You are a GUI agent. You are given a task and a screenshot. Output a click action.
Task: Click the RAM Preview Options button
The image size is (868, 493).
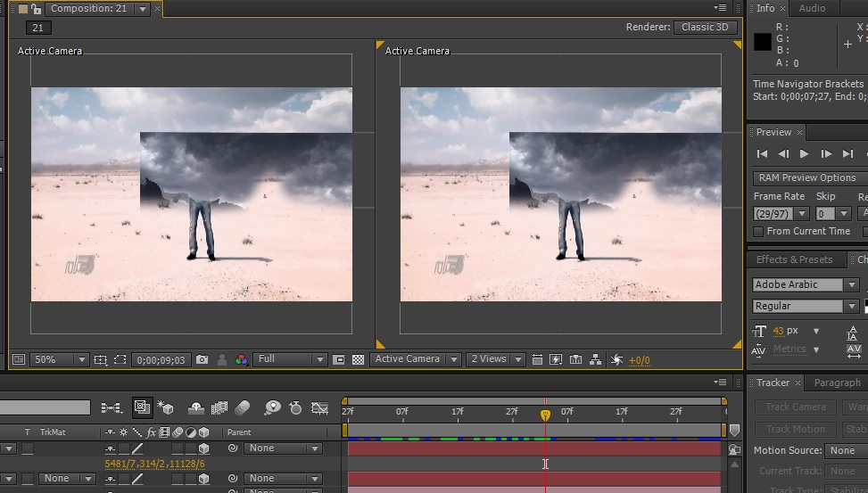810,178
